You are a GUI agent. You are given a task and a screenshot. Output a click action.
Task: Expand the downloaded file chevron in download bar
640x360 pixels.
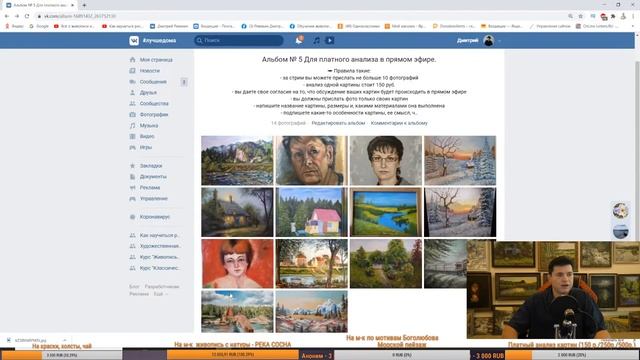tap(64, 340)
